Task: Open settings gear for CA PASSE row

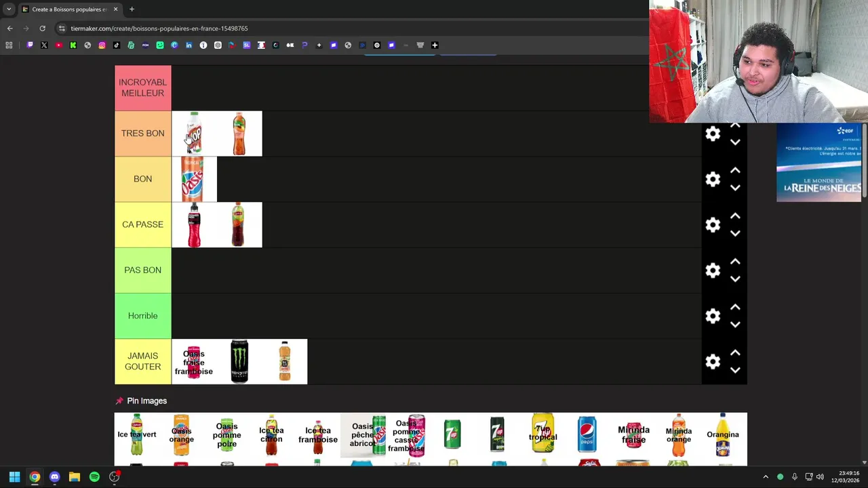Action: (713, 224)
